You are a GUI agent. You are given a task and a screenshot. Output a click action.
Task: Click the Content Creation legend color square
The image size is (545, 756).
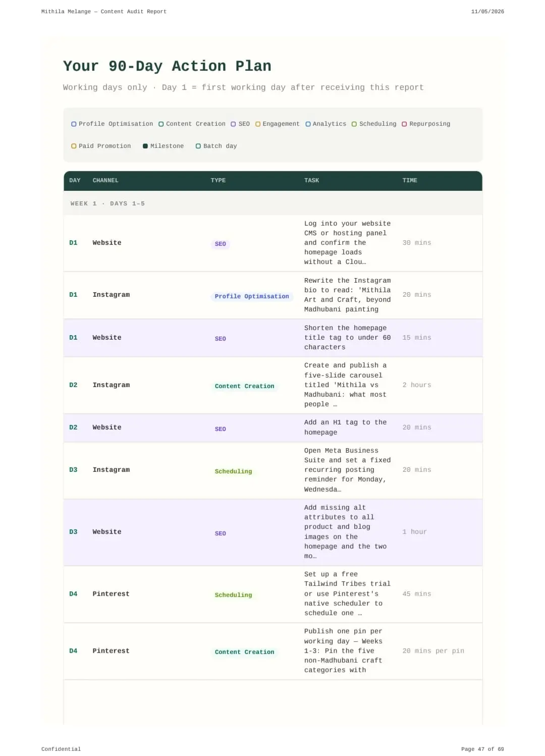[x=161, y=124]
